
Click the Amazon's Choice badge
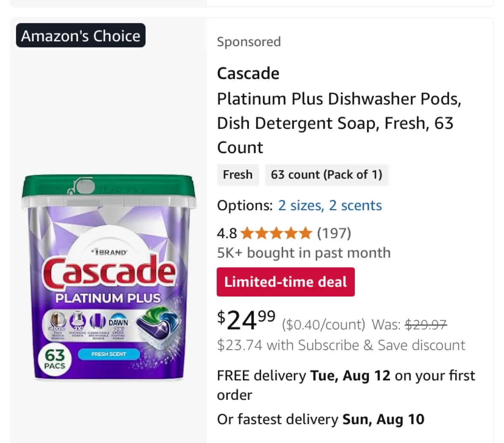point(80,35)
